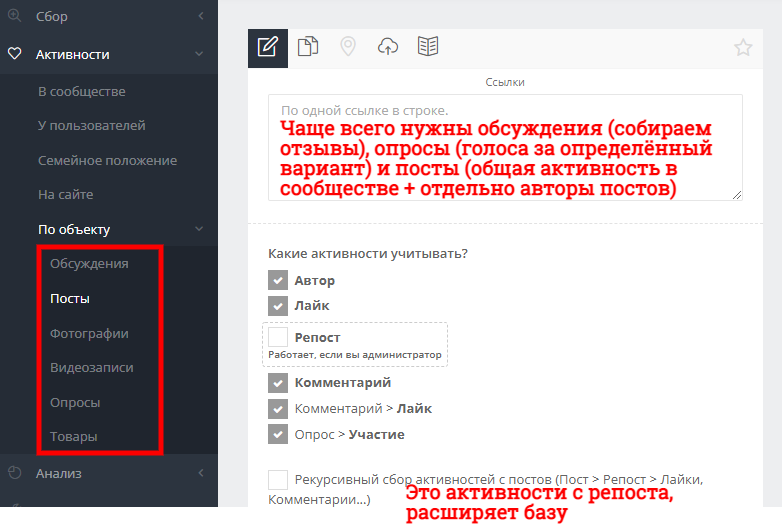Click the heart icon next to Активности
This screenshot has width=782, height=524.
14,53
